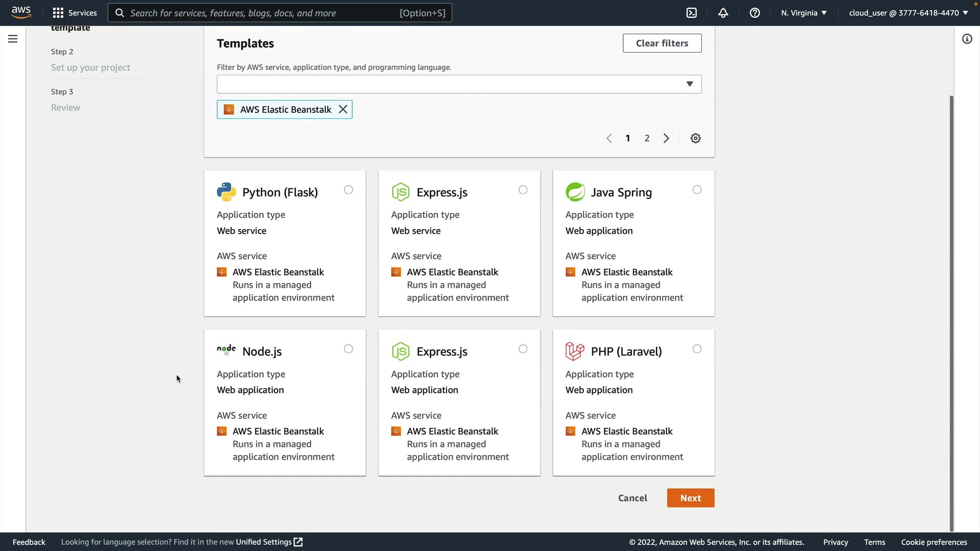Open the info panel icon at right
The height and width of the screenshot is (551, 980).
pos(967,39)
